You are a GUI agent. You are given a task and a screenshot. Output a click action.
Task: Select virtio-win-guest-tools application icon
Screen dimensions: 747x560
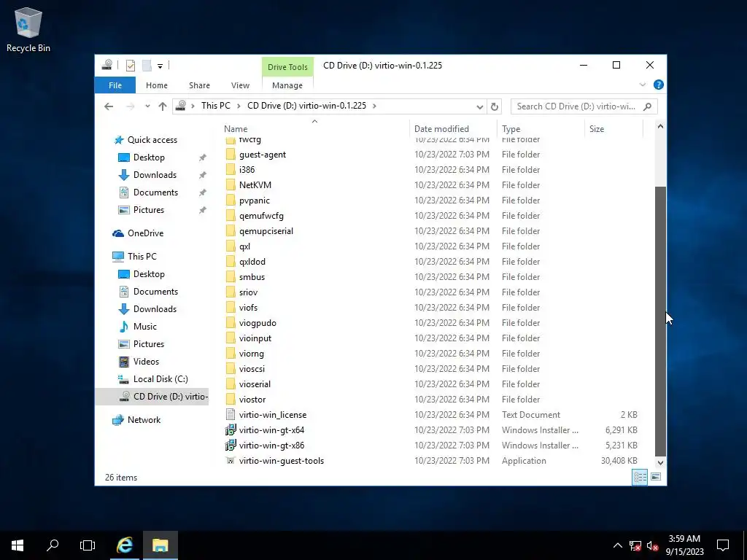click(x=231, y=461)
